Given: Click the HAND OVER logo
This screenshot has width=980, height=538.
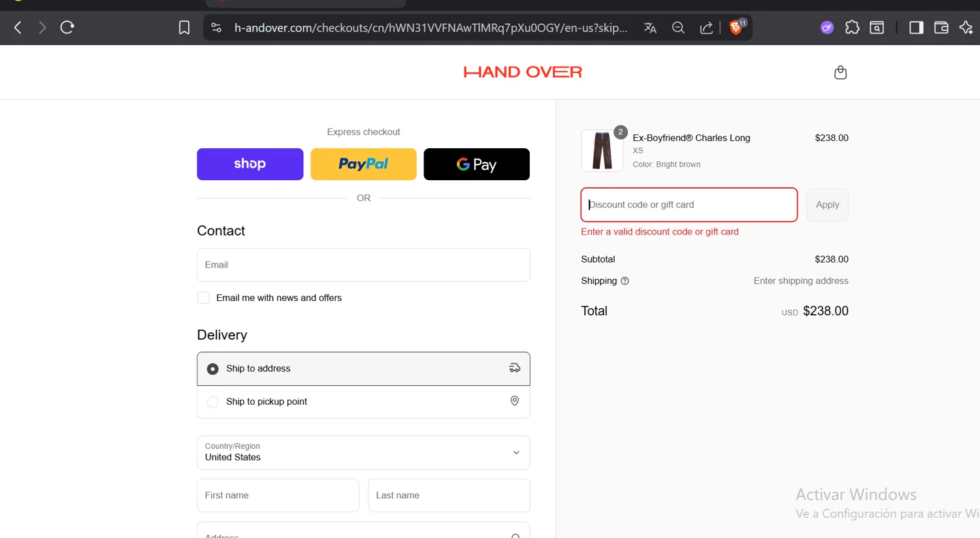Looking at the screenshot, I should 523,72.
